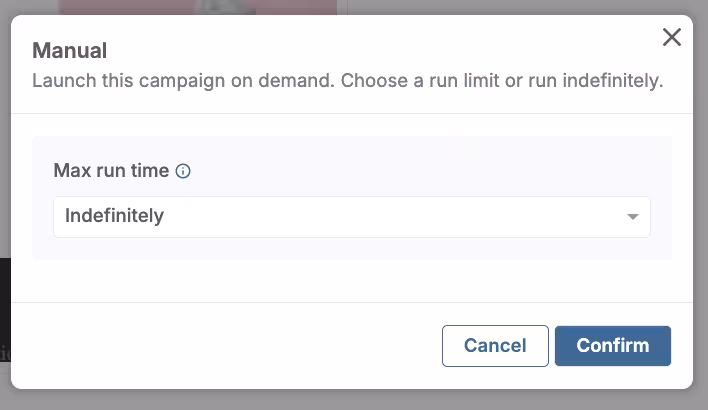This screenshot has width=708, height=410.
Task: Click the empty footer area left of Cancel
Action: pyautogui.click(x=220, y=346)
